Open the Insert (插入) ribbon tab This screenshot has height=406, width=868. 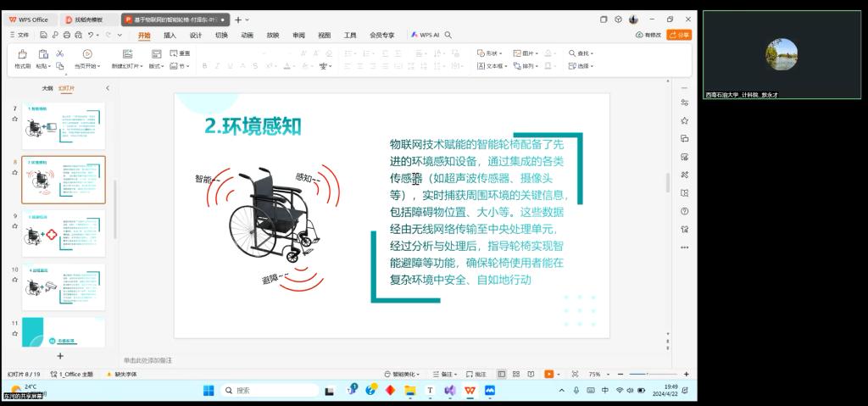pos(170,35)
